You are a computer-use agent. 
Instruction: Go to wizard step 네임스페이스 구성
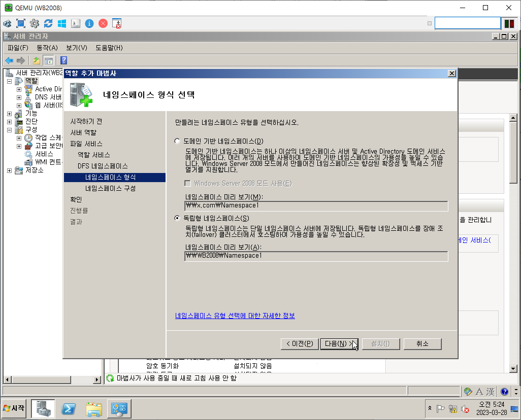pyautogui.click(x=110, y=188)
